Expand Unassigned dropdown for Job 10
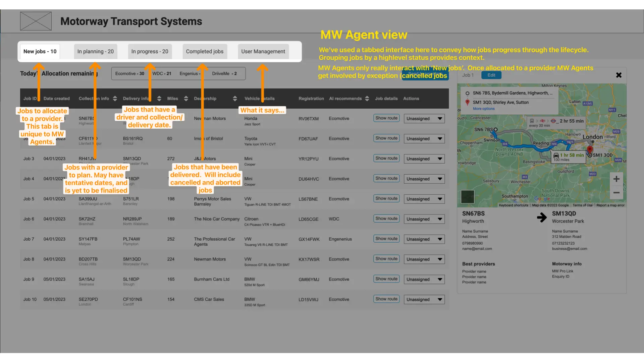 click(424, 300)
